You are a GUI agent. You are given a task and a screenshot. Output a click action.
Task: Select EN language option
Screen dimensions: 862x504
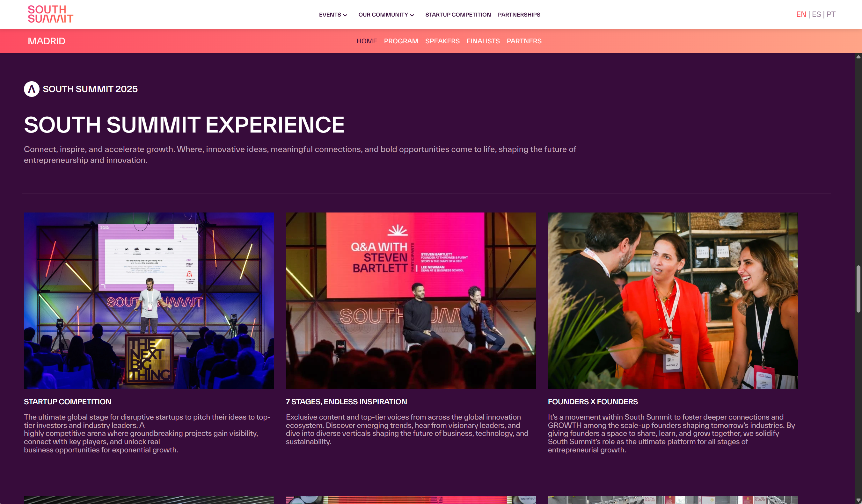point(801,14)
